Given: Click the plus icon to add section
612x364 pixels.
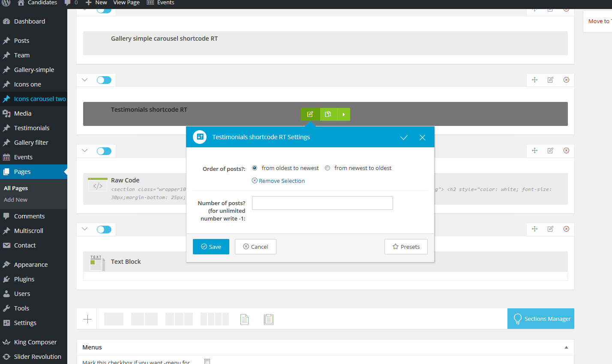Looking at the screenshot, I should click(87, 319).
